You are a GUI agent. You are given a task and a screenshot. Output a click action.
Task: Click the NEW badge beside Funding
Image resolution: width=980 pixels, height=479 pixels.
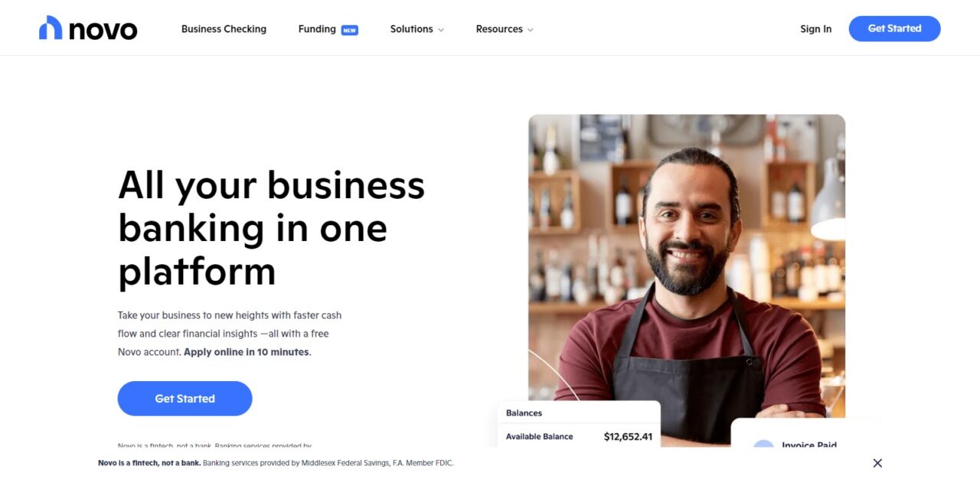tap(350, 31)
